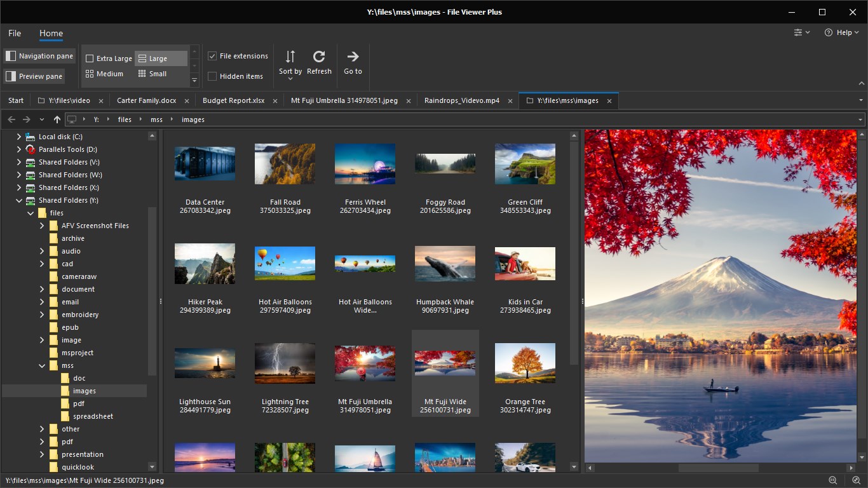This screenshot has height=488, width=868.
Task: Open the Help menu
Action: (841, 32)
